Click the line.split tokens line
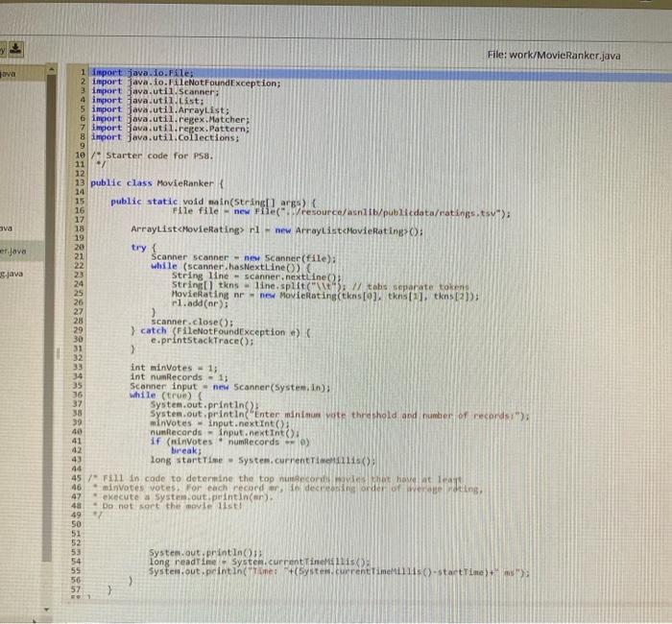The image size is (672, 624). click(x=320, y=286)
